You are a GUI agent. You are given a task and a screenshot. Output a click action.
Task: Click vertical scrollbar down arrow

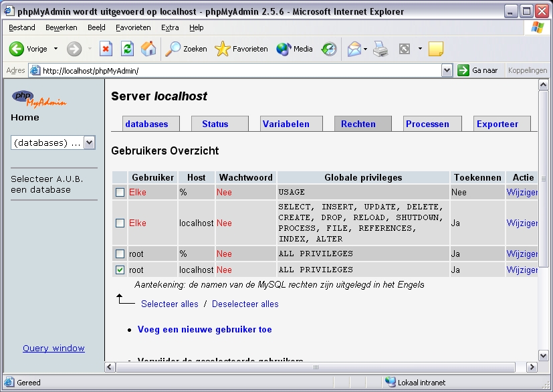pyautogui.click(x=543, y=355)
